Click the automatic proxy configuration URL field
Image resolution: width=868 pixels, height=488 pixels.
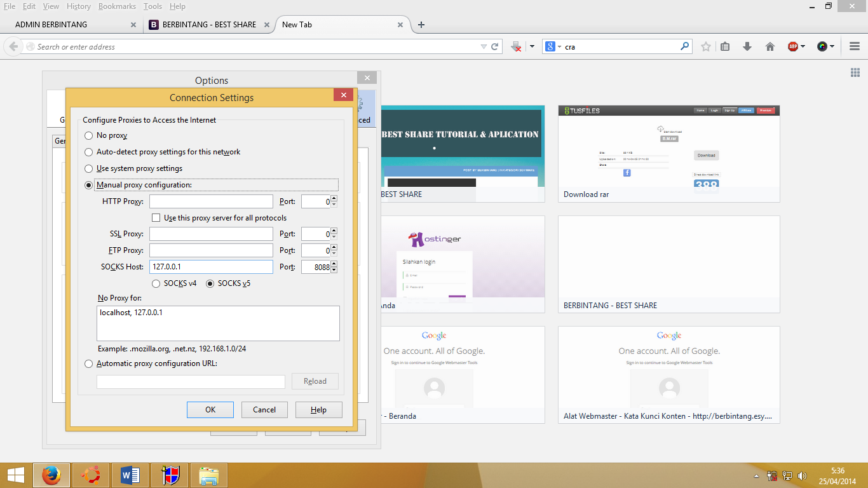coord(191,381)
